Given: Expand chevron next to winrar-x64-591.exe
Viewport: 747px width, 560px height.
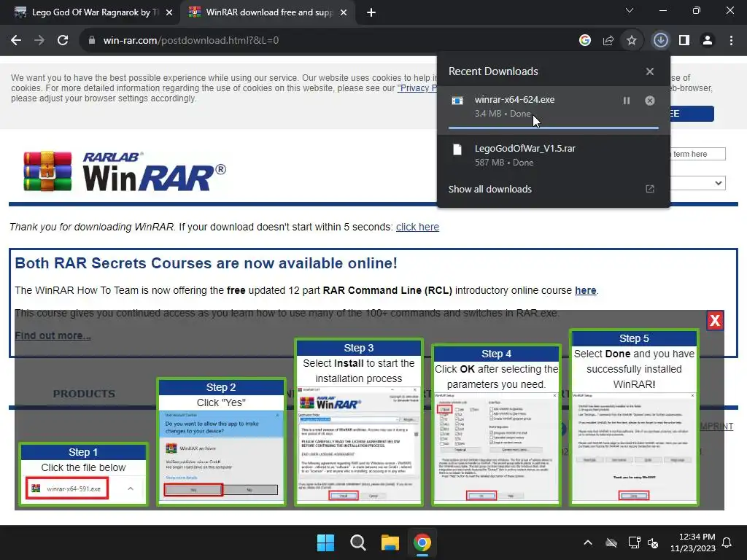Looking at the screenshot, I should point(131,489).
